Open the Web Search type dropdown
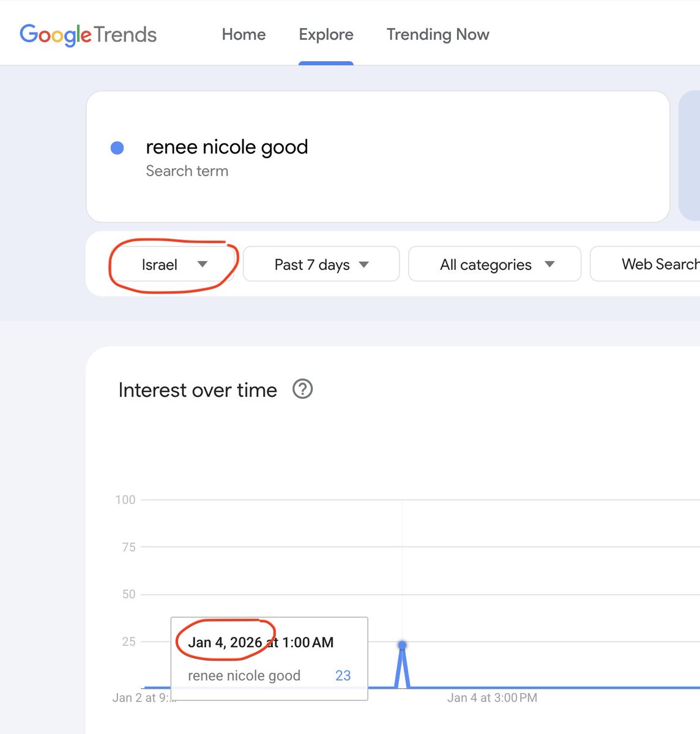The image size is (700, 734). [645, 264]
